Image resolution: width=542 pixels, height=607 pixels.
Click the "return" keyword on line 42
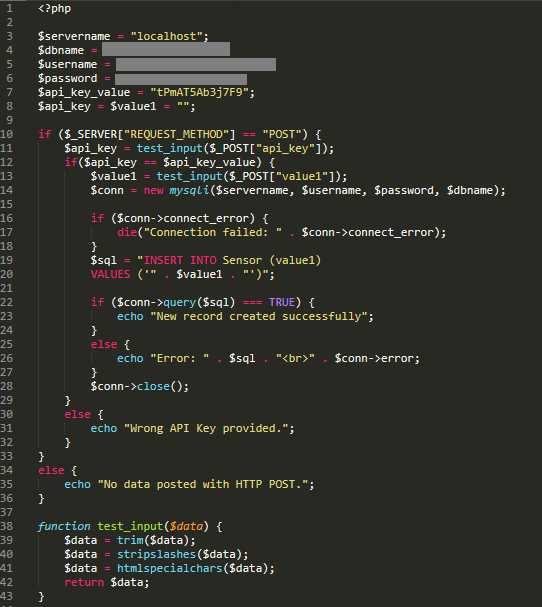tap(84, 582)
